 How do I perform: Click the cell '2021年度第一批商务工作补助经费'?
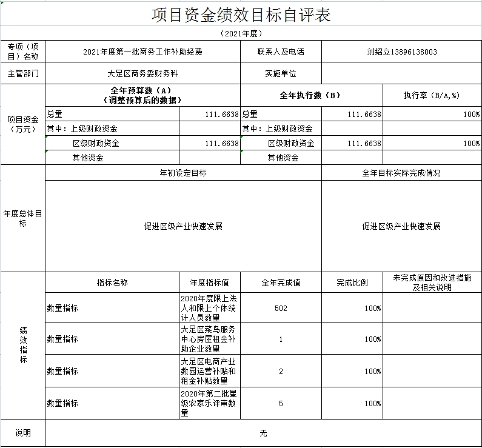[142, 52]
